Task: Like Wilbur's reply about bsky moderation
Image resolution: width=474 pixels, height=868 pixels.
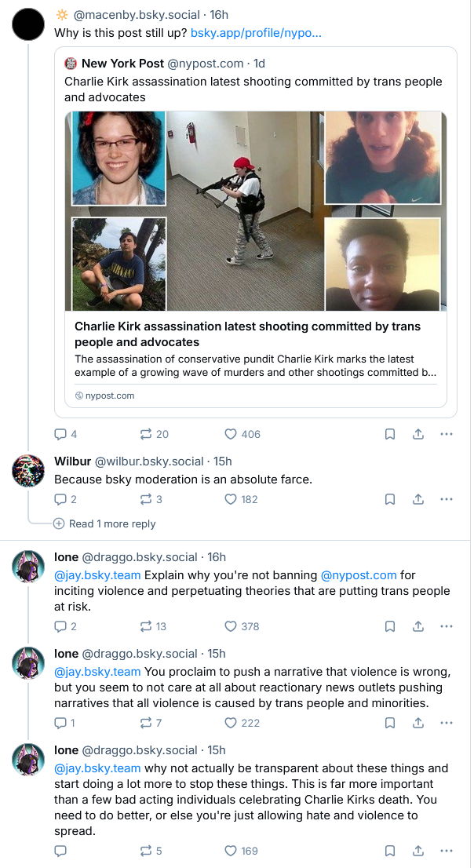Action: pos(232,499)
